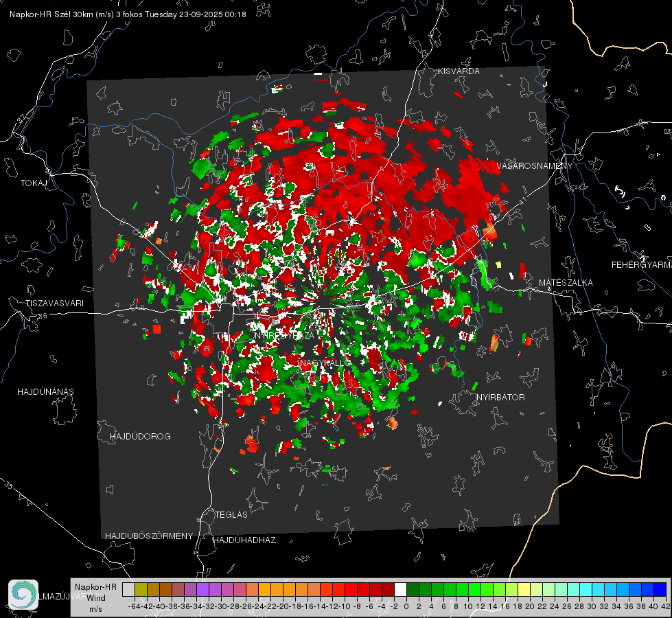Select the white swatch in wind legend
The image size is (672, 618).
[400, 589]
